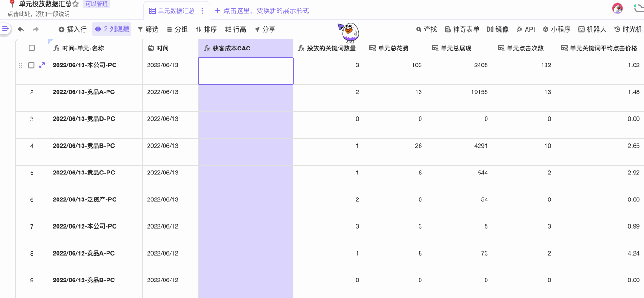Click the undo arrow icon
The width and height of the screenshot is (644, 298).
[21, 29]
